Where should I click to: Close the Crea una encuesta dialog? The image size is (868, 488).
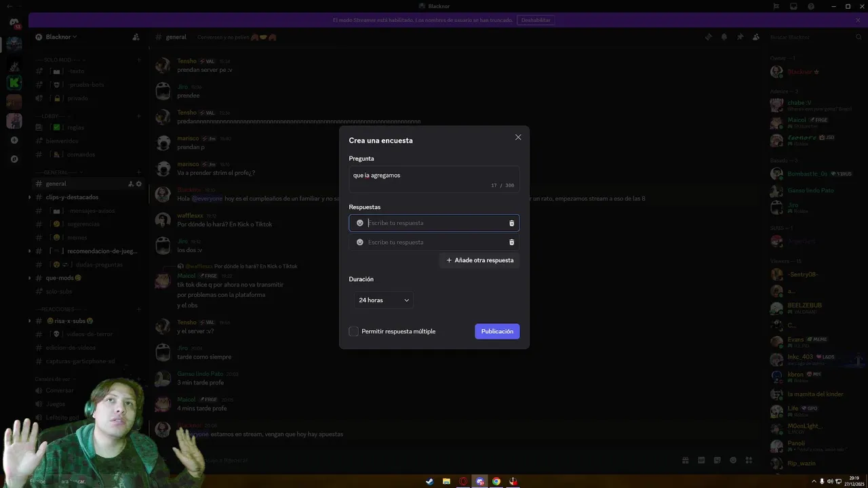[518, 137]
